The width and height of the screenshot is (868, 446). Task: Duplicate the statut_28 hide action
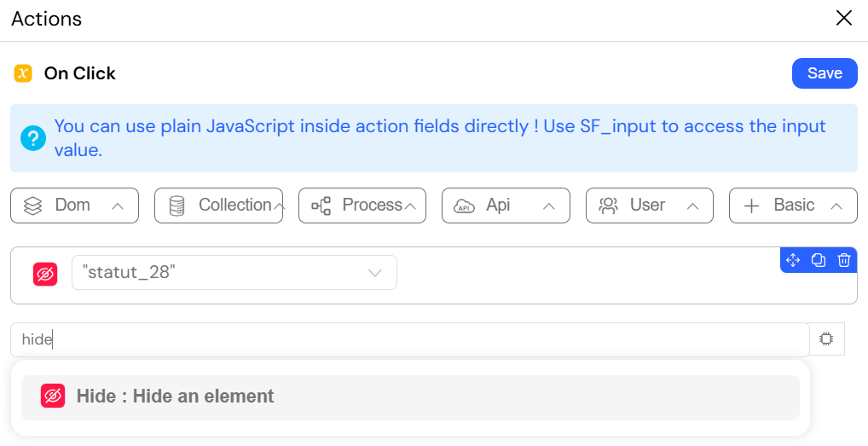pyautogui.click(x=819, y=260)
